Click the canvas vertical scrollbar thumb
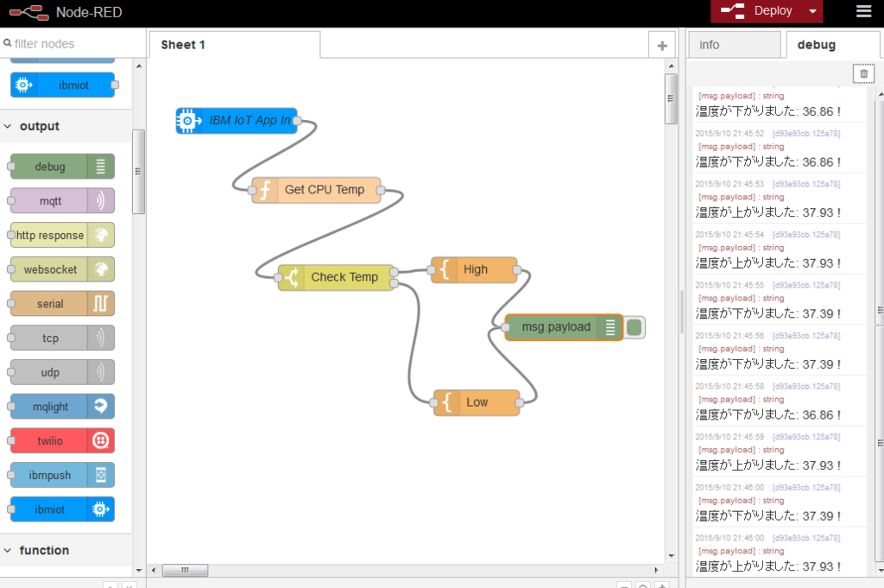This screenshot has height=588, width=884. click(x=671, y=98)
